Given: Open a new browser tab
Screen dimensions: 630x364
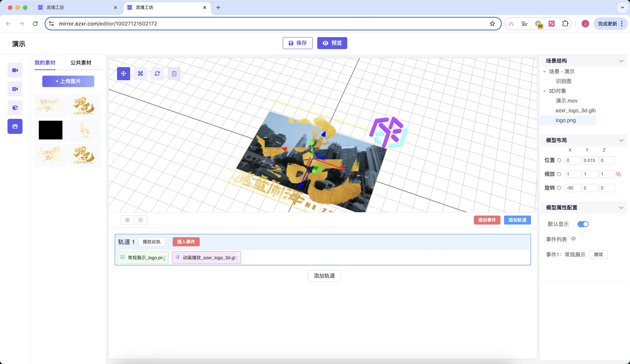Looking at the screenshot, I should pos(218,7).
